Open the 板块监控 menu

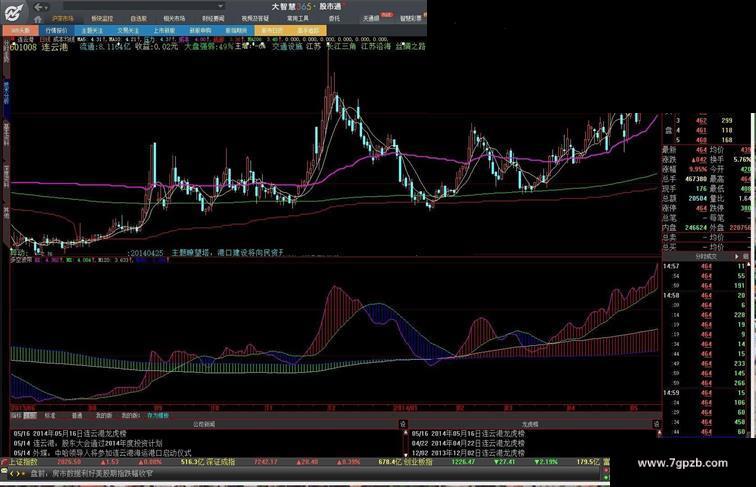point(102,18)
